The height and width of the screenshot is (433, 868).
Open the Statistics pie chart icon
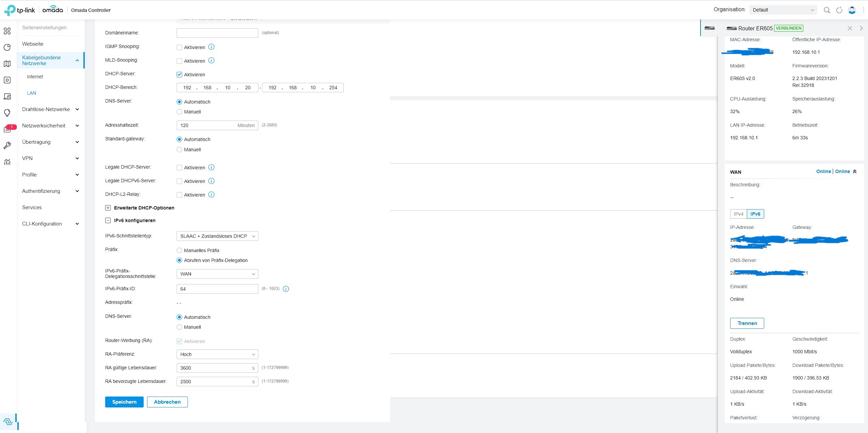click(7, 47)
